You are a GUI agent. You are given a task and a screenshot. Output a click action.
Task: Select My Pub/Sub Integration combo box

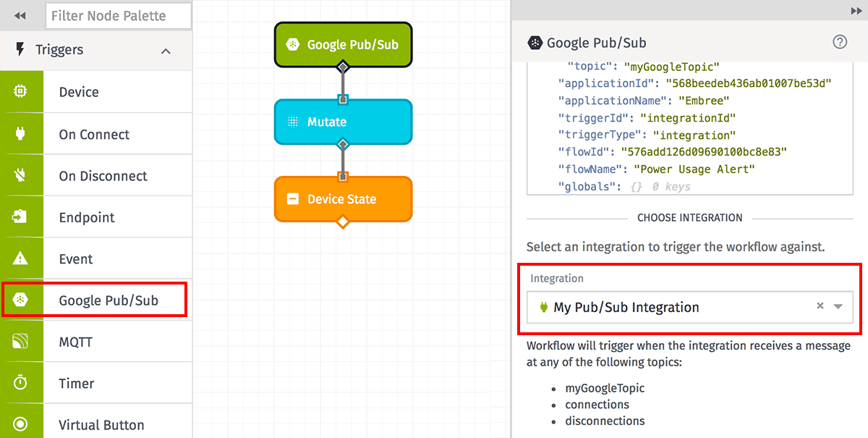click(689, 307)
